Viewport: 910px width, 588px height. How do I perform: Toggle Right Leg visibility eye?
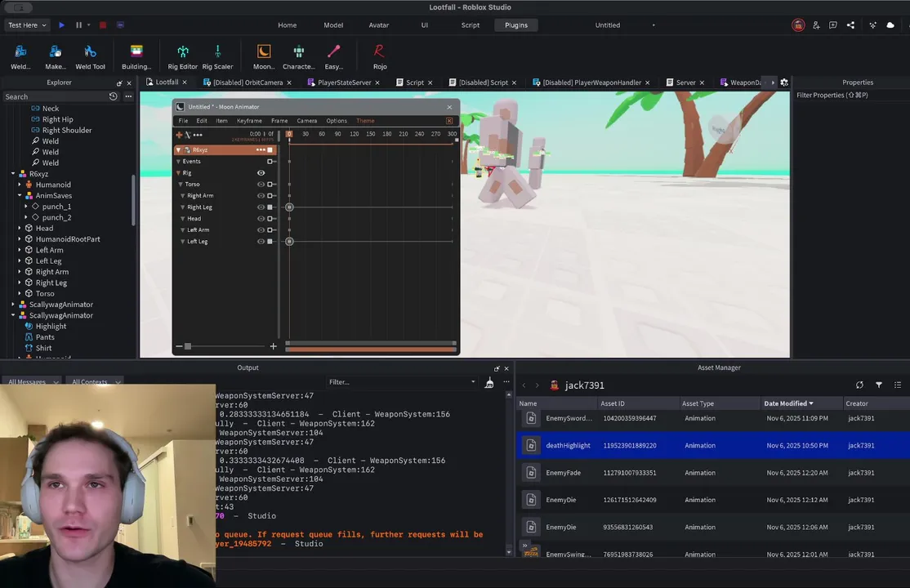click(261, 207)
